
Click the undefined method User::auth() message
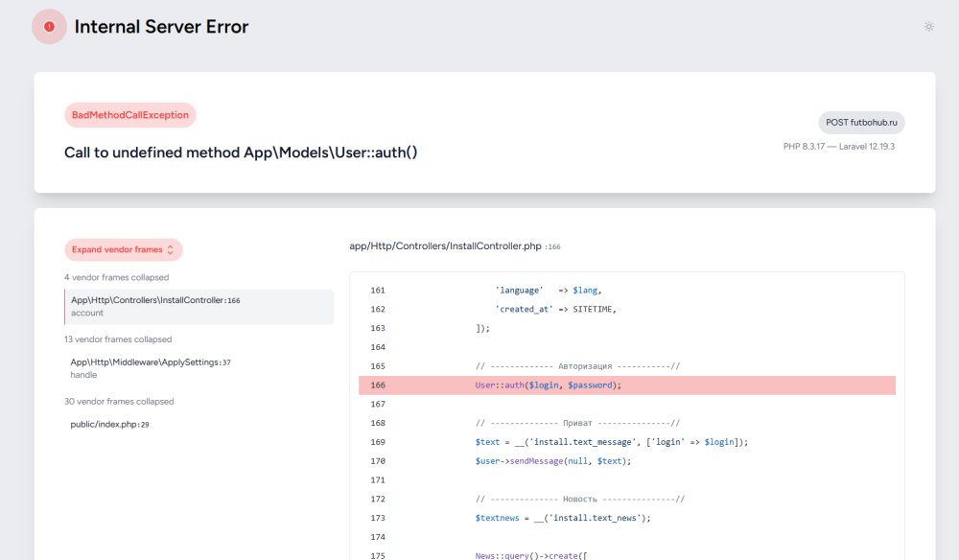coord(241,152)
